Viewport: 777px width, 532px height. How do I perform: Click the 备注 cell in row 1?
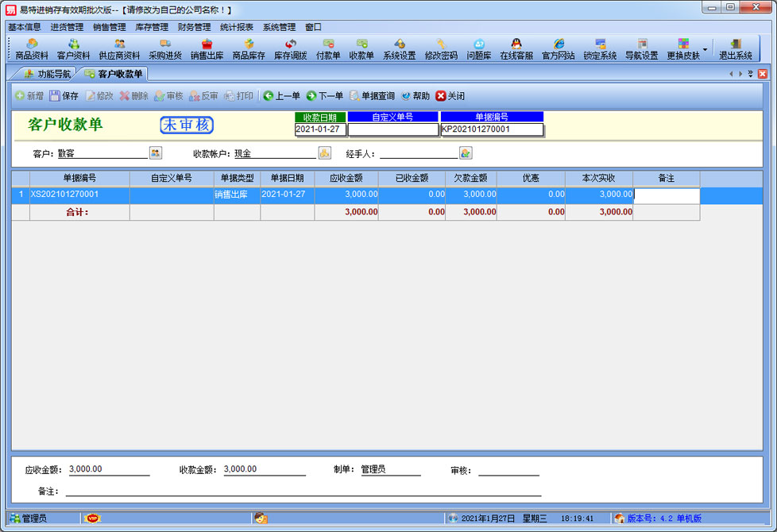click(666, 195)
